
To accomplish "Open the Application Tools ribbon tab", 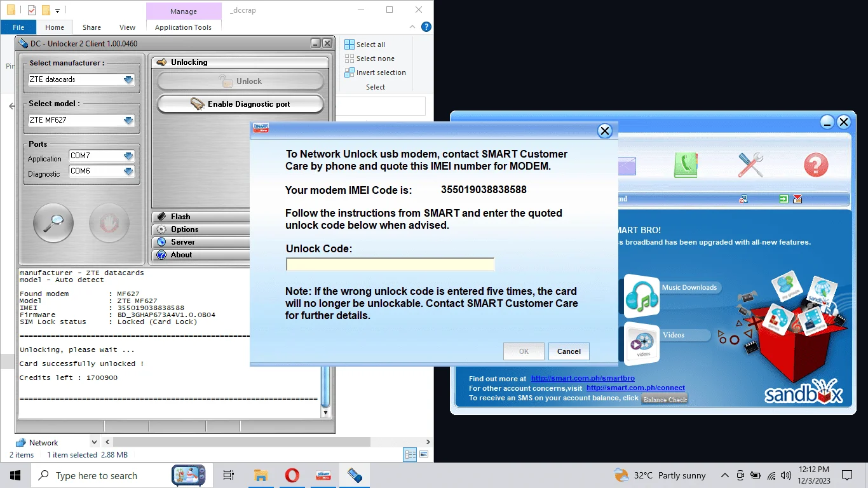I will (184, 27).
